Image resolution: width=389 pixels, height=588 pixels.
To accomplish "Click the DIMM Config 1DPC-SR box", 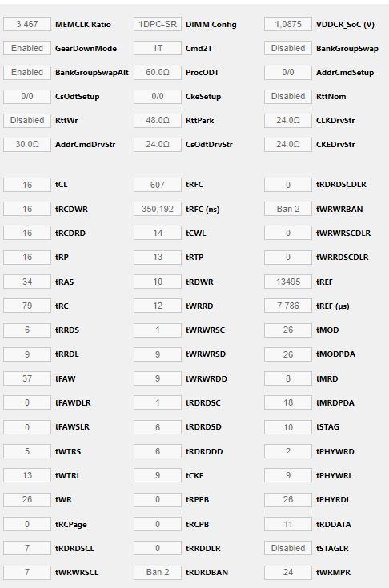I will (x=158, y=24).
